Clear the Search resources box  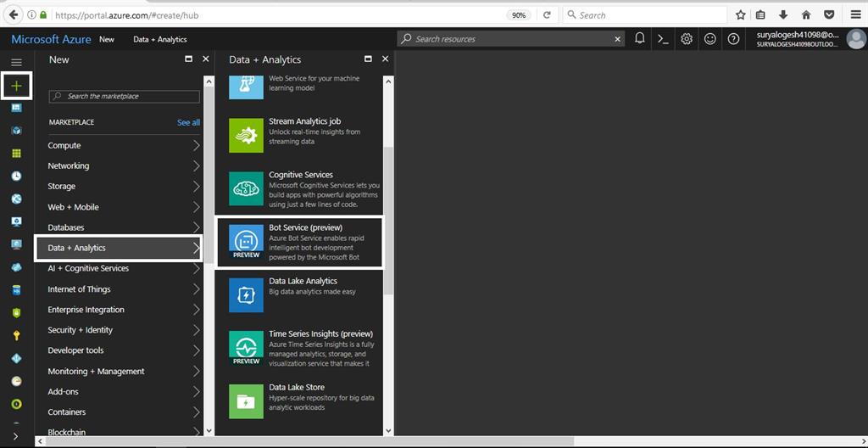[x=618, y=39]
